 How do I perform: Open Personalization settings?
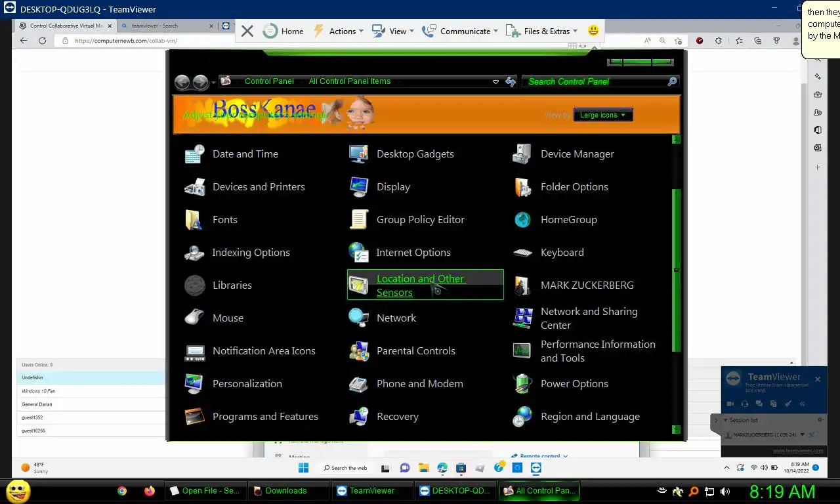[233, 384]
